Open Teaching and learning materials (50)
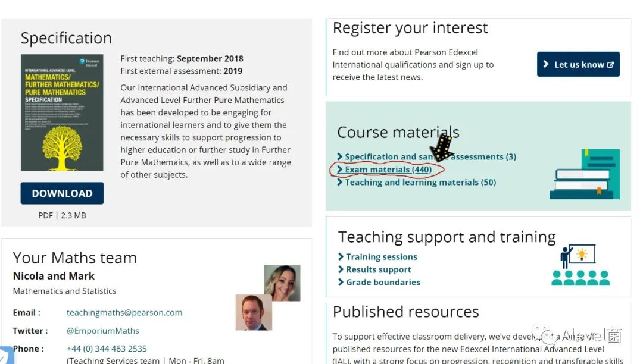The height and width of the screenshot is (364, 643). point(420,182)
